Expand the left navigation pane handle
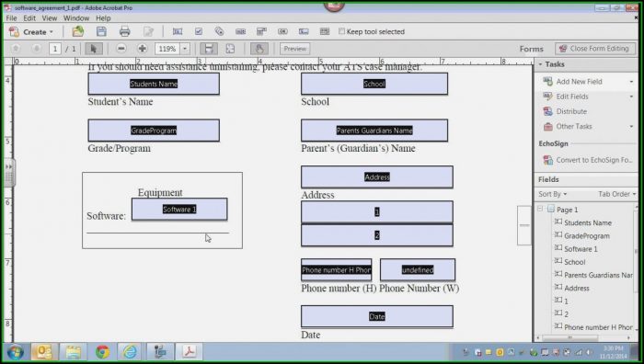 pos(8,173)
